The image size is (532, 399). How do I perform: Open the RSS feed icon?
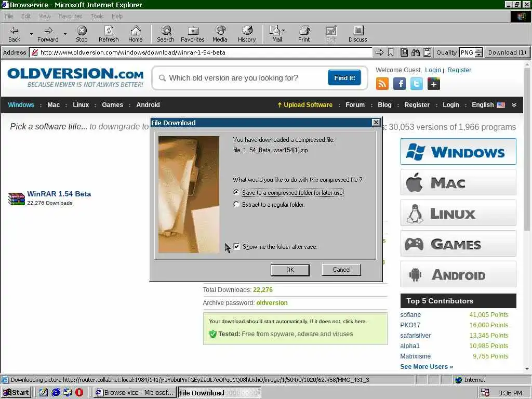click(382, 84)
